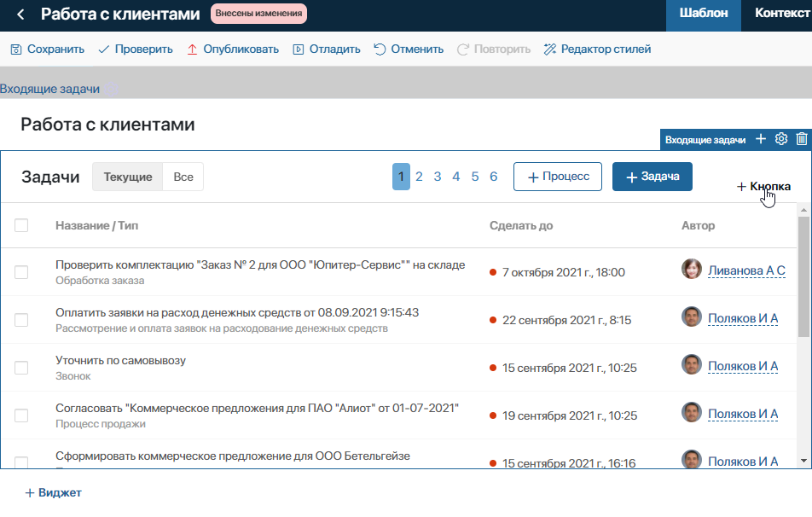Image resolution: width=812 pixels, height=517 pixels.
Task: Click avatar in Оплатить заявки row
Action: coord(692,317)
